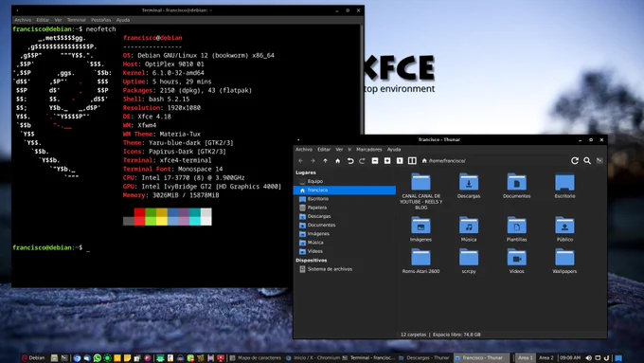Select Sistema de archivos in sidebar

coord(344,269)
